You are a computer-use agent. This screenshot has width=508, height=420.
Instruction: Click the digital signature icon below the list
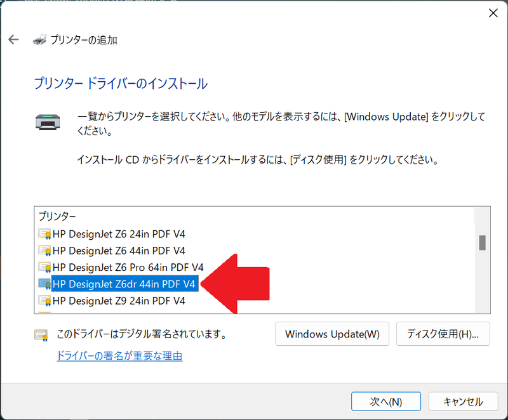pos(41,335)
